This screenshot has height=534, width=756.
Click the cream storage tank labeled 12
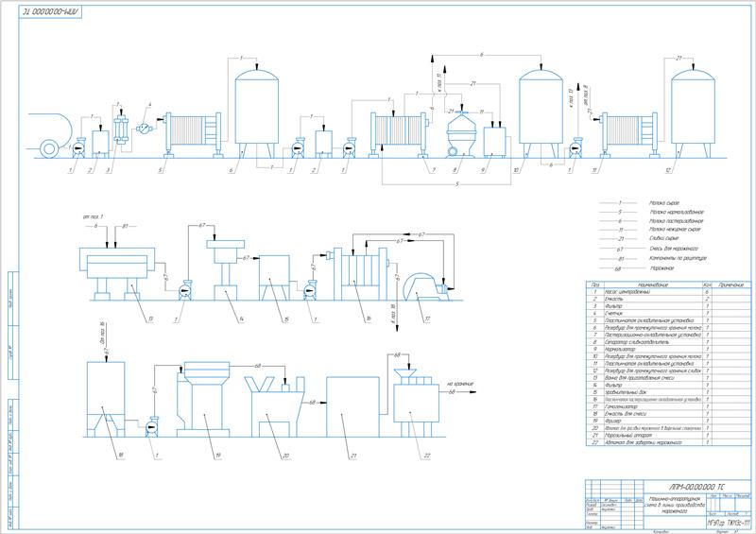(693, 112)
